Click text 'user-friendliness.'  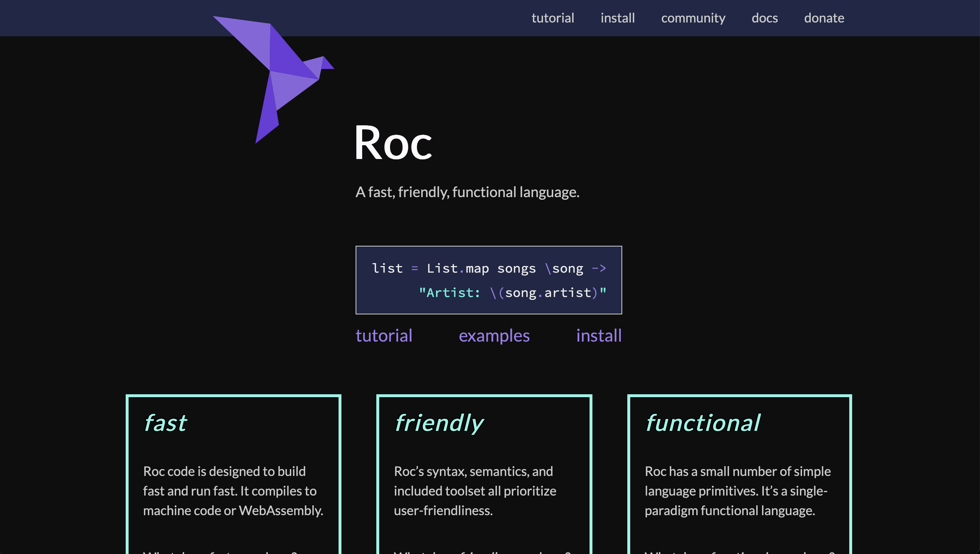[443, 511]
